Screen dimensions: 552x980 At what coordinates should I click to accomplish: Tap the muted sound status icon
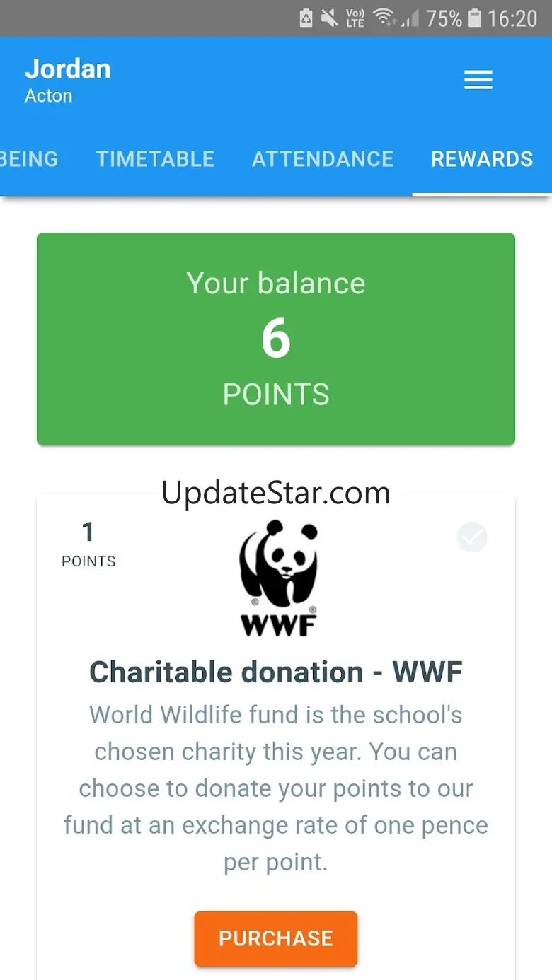pos(329,18)
